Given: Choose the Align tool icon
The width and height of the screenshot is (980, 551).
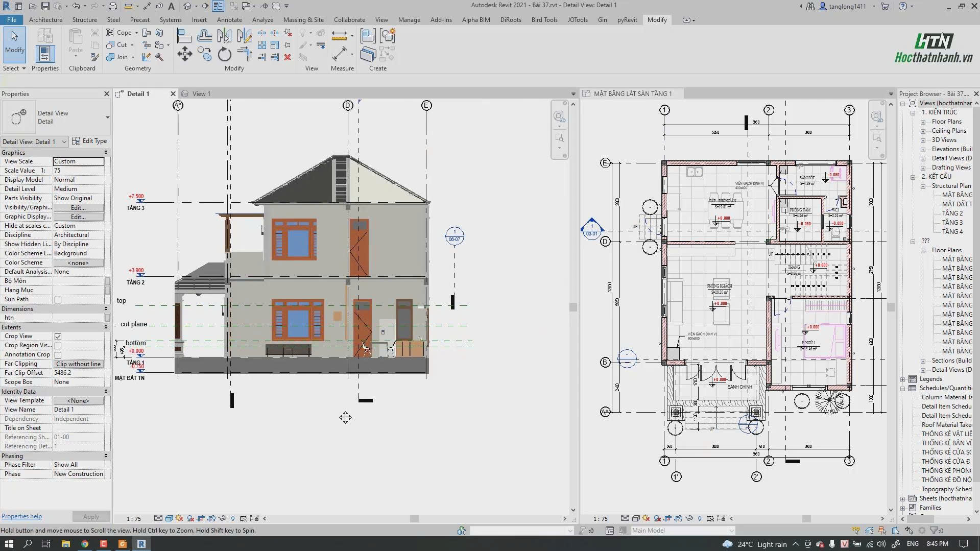Looking at the screenshot, I should click(x=184, y=36).
